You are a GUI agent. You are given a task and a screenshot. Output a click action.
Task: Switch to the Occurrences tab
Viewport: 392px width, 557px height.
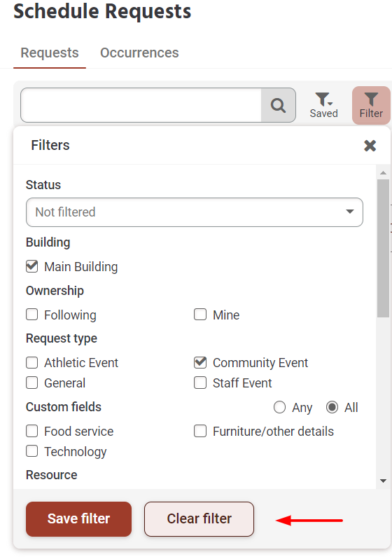[139, 53]
